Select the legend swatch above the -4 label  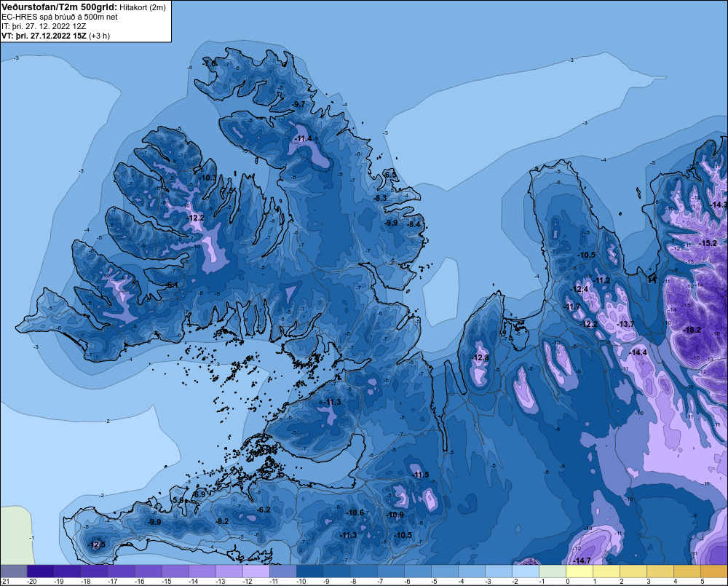471,571
